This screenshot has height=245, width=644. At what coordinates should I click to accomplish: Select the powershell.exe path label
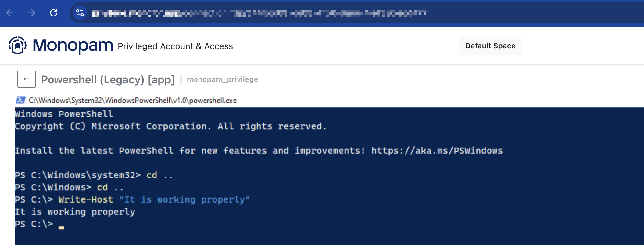pyautogui.click(x=133, y=100)
